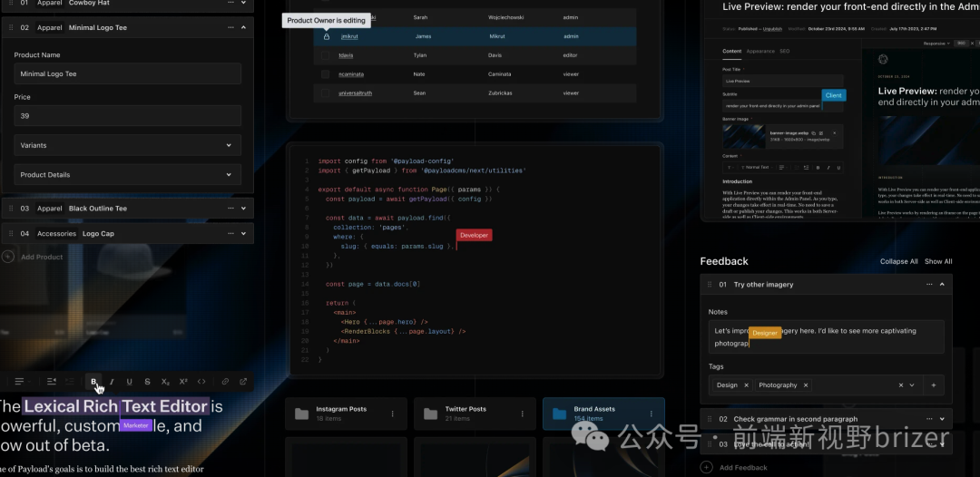980x477 pixels.
Task: Tick the checkbox for the ncaminata row
Action: [325, 74]
